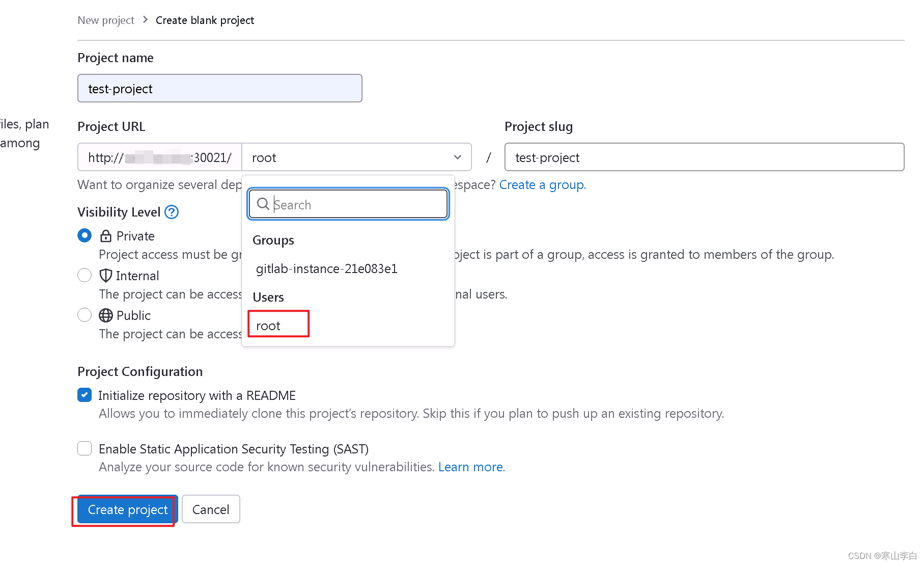Click the Visibility Level help question icon
Image resolution: width=924 pixels, height=565 pixels.
(x=172, y=212)
